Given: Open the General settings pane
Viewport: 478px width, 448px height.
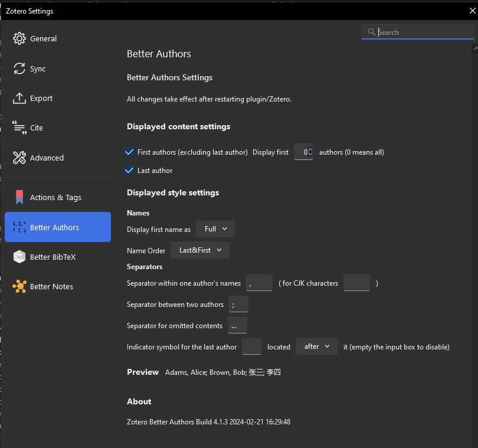Looking at the screenshot, I should pos(58,39).
